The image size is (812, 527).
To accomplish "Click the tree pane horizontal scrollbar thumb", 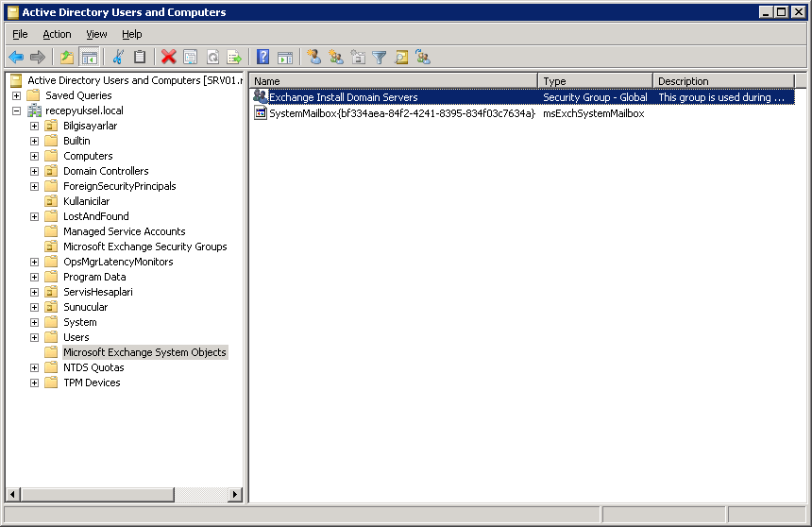I will pyautogui.click(x=97, y=494).
